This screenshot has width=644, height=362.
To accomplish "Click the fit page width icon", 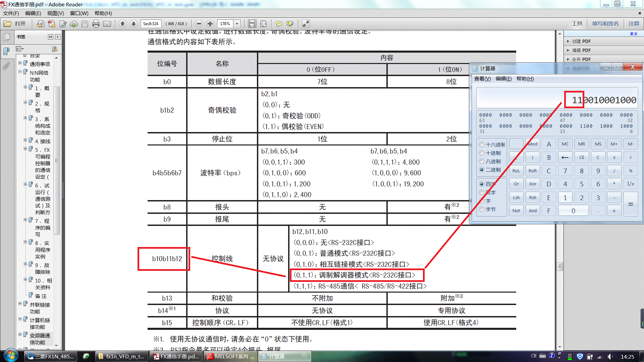I will tap(252, 24).
